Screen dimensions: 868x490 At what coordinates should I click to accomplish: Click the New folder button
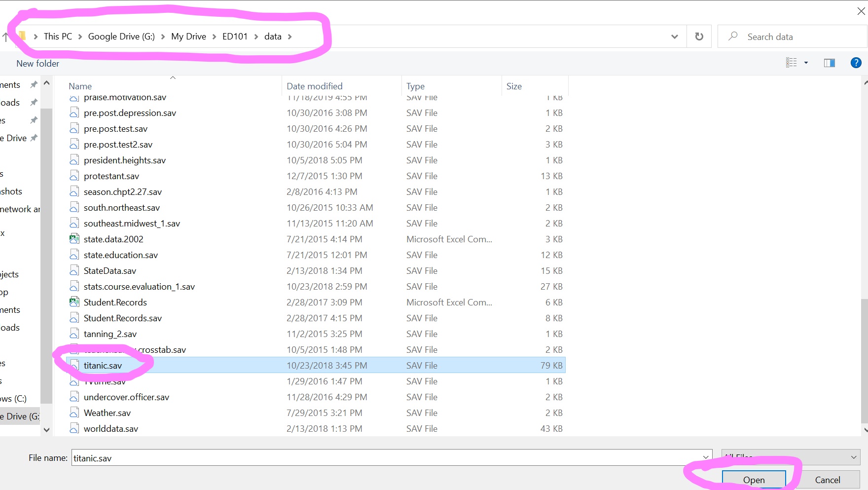click(x=37, y=64)
